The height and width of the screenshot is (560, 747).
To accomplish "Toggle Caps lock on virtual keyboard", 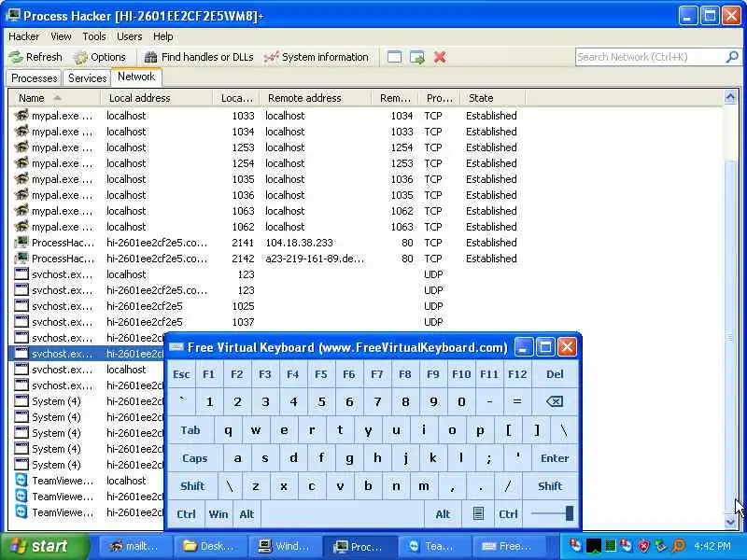I will point(195,458).
